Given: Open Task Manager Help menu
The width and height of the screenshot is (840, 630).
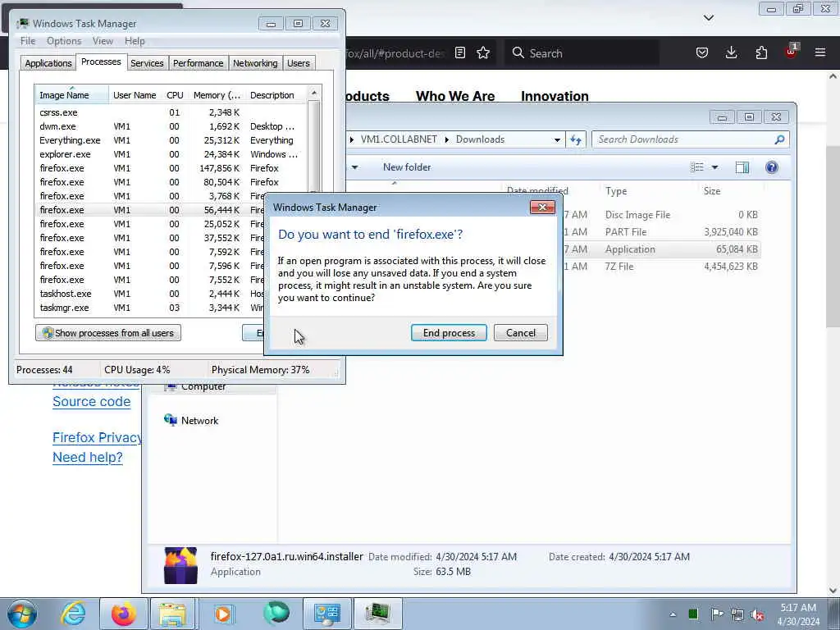Looking at the screenshot, I should (x=135, y=41).
